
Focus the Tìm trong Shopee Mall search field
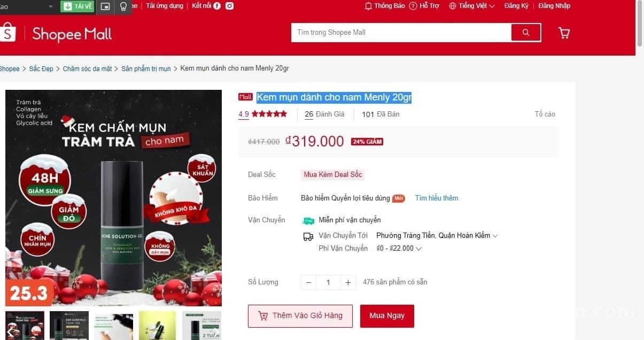click(x=401, y=33)
